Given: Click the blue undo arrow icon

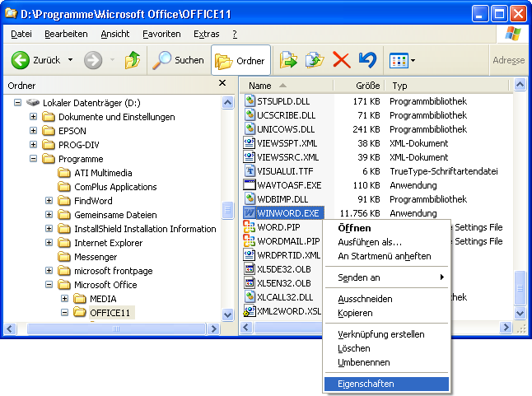Looking at the screenshot, I should [x=368, y=60].
